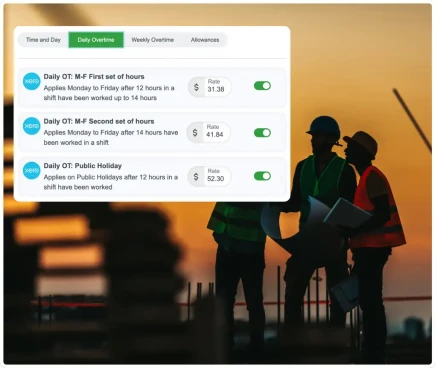The width and height of the screenshot is (437, 368).
Task: Turn off the Public Holiday overtime toggle
Action: click(262, 176)
